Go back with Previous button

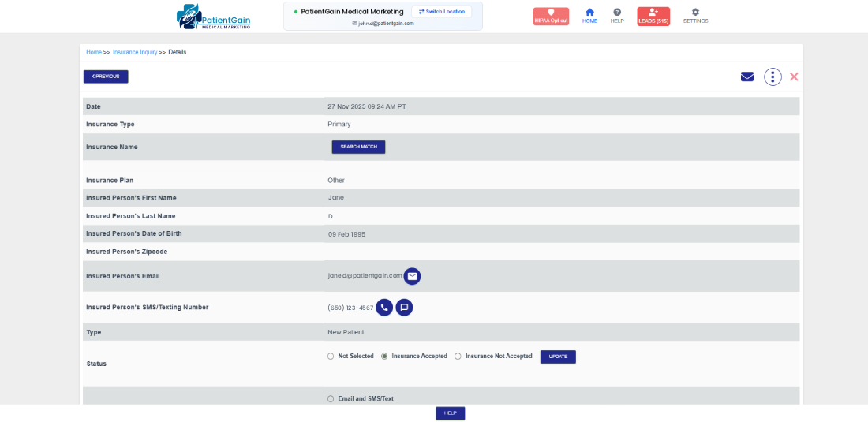pos(106,77)
